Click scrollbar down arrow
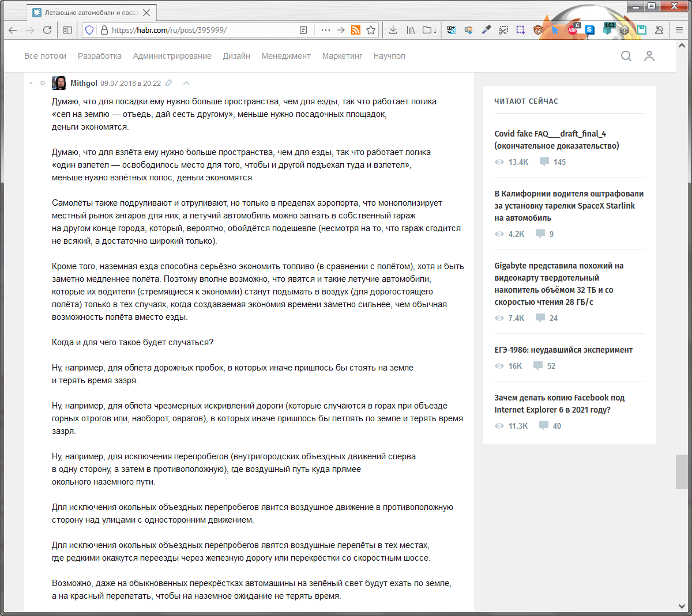The height and width of the screenshot is (616, 692). coord(682,606)
